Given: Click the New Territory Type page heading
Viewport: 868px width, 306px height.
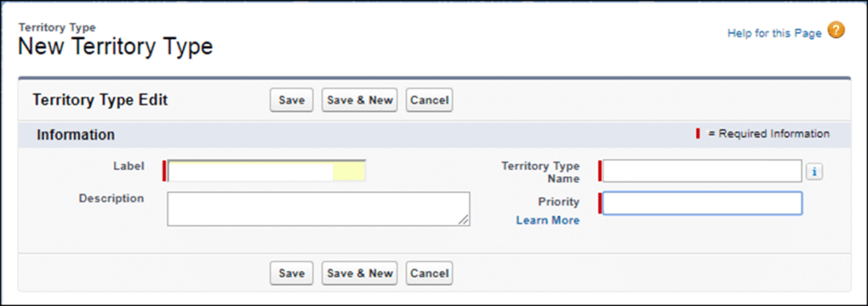Looking at the screenshot, I should pos(115,47).
